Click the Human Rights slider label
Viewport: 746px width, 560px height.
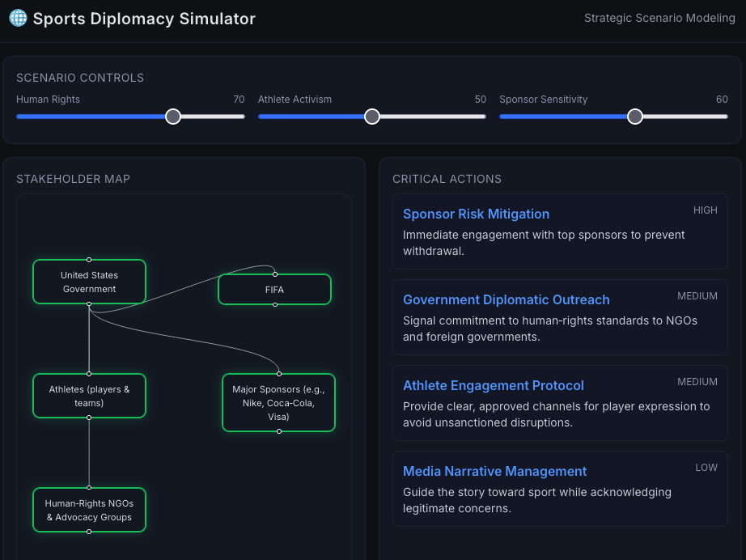(x=48, y=100)
